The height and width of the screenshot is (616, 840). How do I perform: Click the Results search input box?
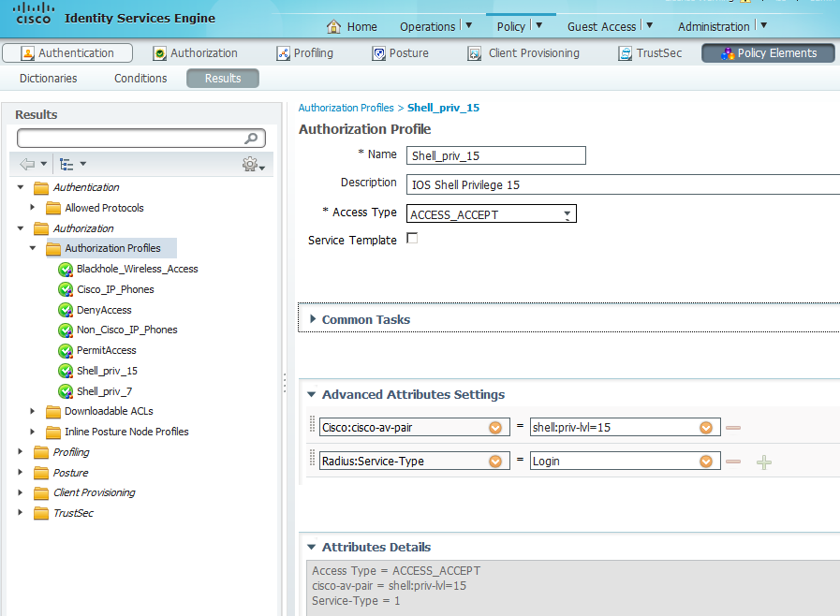(141, 139)
